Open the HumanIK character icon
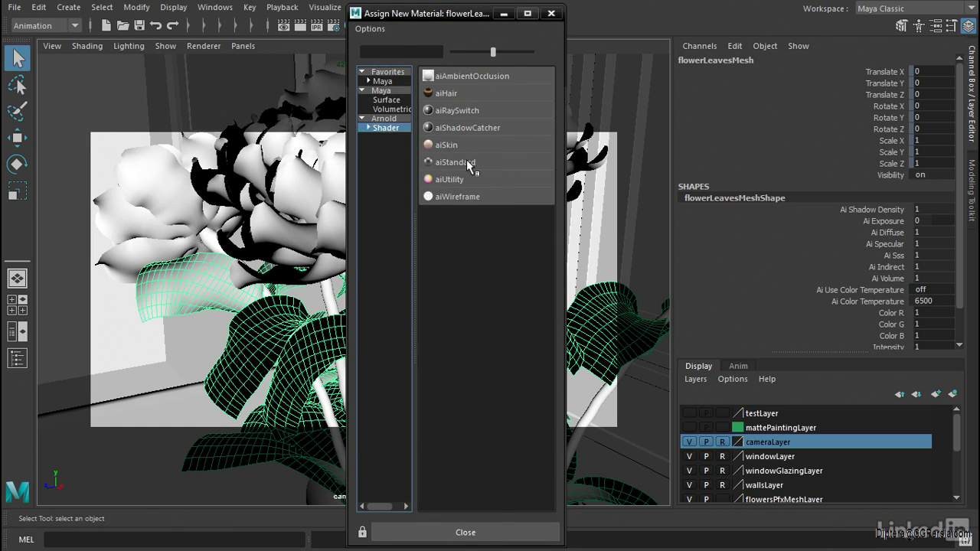This screenshot has height=551, width=980. click(919, 25)
